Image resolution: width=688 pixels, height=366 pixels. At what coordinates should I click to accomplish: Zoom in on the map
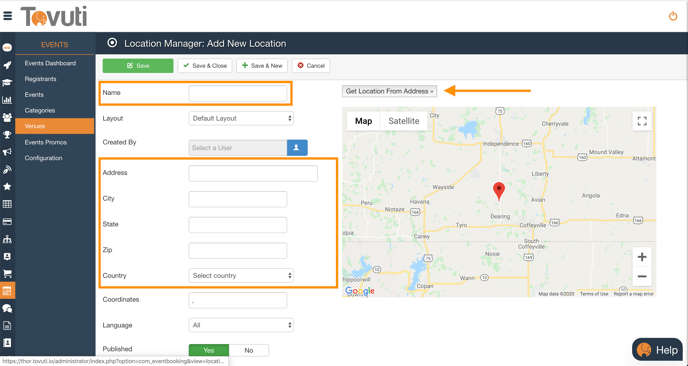[x=642, y=257]
